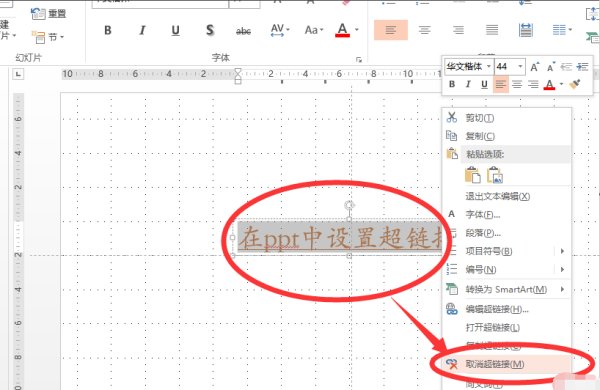The width and height of the screenshot is (600, 390).
Task: Toggle Underline in the ribbon font group
Action: pyautogui.click(x=176, y=30)
